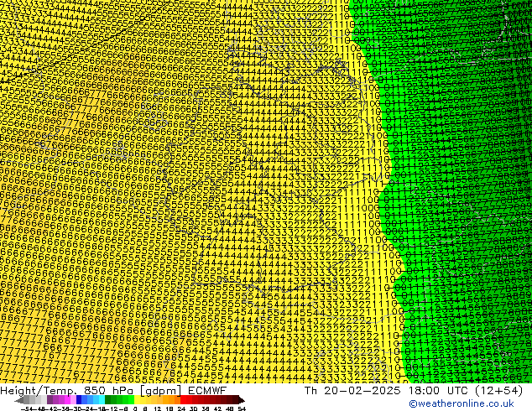This screenshot has width=532, height=411.
Task: Pick the gray arrow at legend's cold end
Action: pos(18,400)
